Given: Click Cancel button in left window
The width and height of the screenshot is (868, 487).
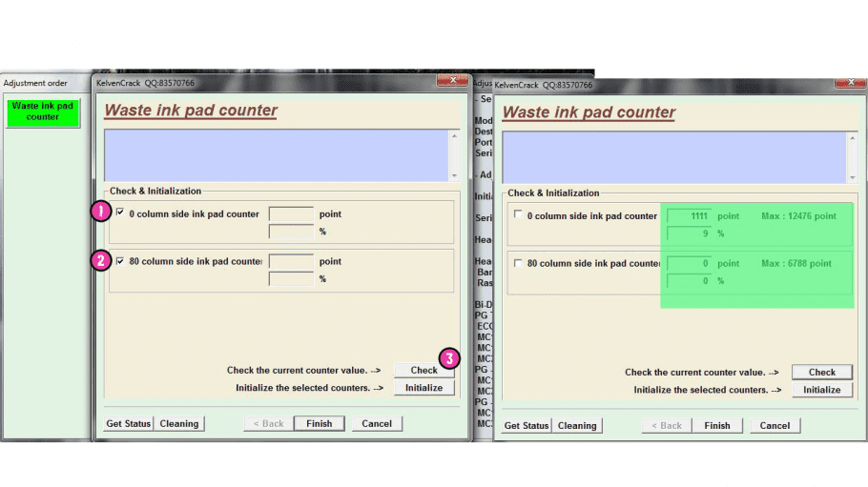Looking at the screenshot, I should click(x=377, y=424).
